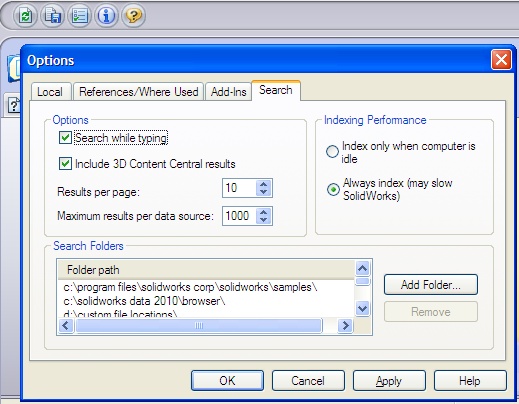Decrease Maximum results per data source
This screenshot has height=404, width=519.
(x=263, y=220)
